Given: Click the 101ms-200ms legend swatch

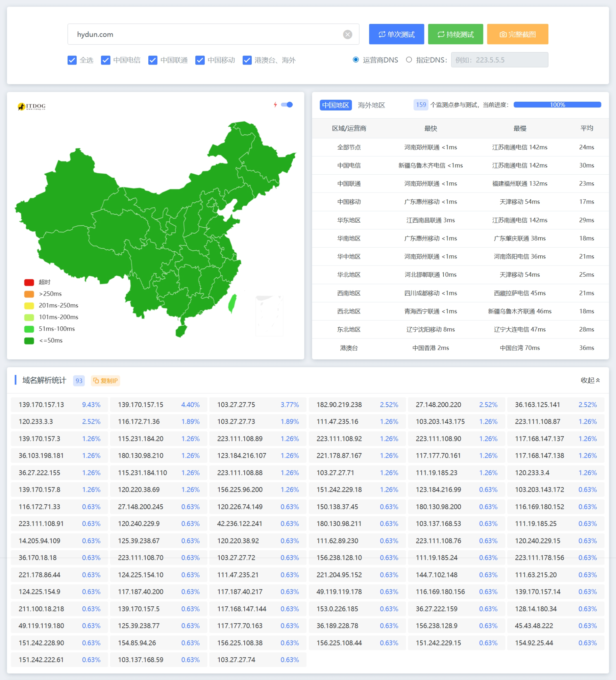Looking at the screenshot, I should pyautogui.click(x=29, y=317).
